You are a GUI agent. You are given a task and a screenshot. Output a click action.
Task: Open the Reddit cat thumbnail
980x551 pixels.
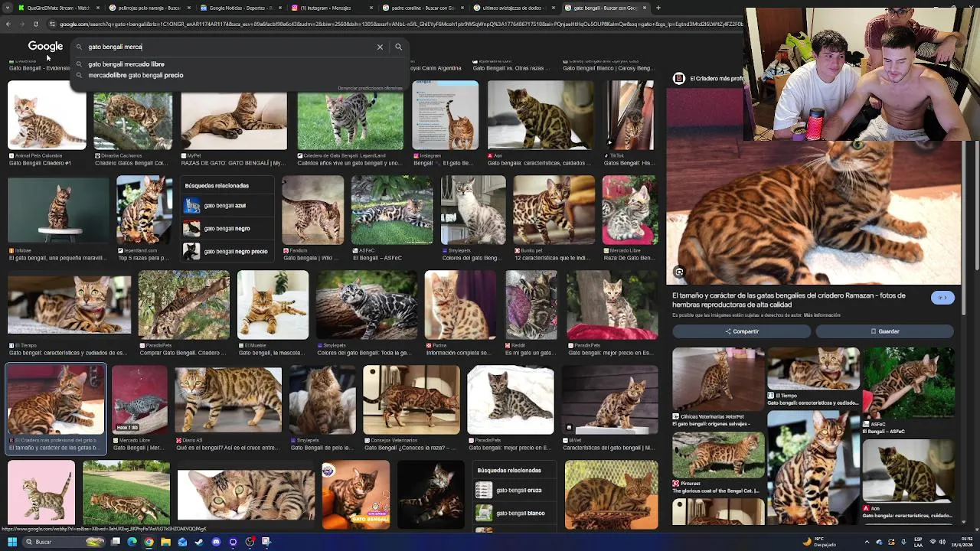coord(531,305)
